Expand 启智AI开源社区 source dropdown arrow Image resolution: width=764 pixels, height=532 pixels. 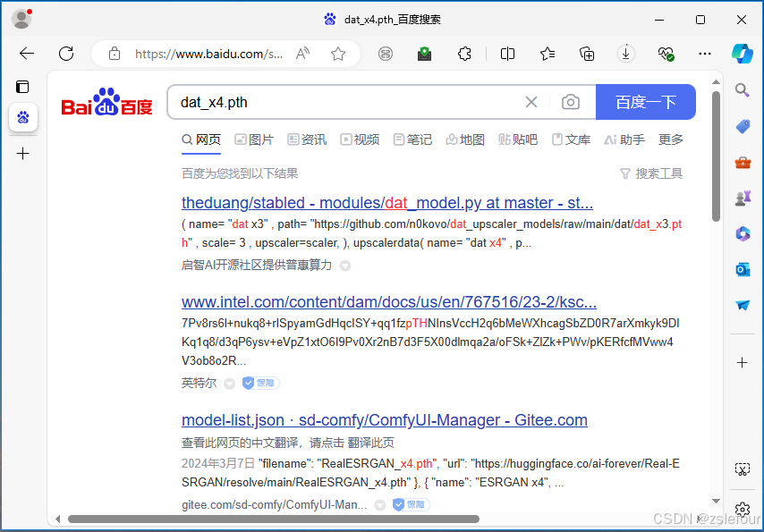[x=345, y=266]
